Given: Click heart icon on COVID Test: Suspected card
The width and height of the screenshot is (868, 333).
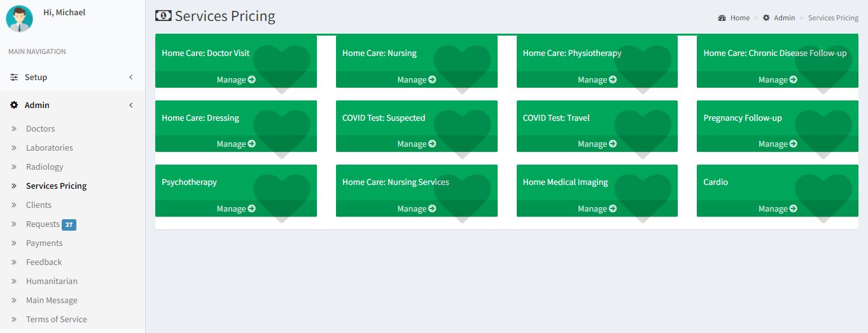Looking at the screenshot, I should pyautogui.click(x=462, y=133).
